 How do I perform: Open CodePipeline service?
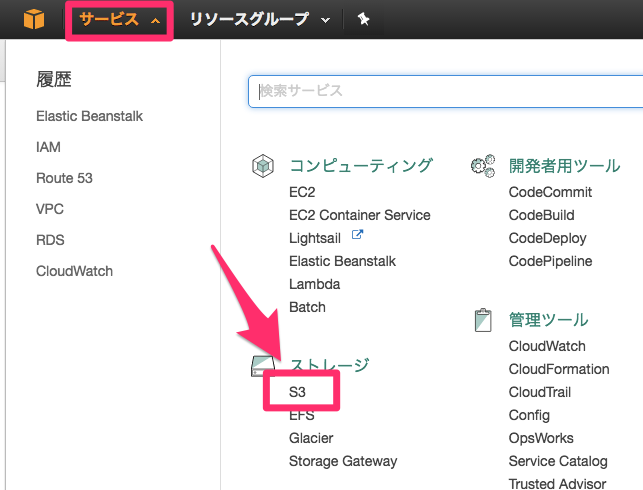(550, 261)
